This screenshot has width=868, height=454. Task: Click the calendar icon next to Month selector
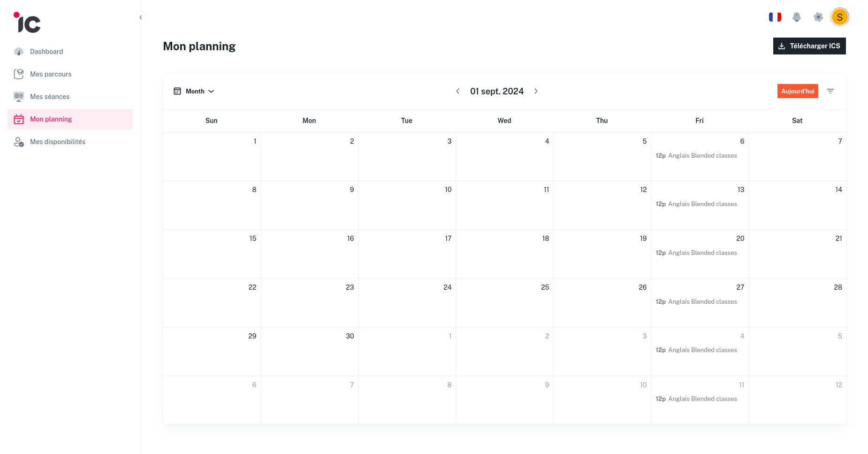click(x=177, y=91)
